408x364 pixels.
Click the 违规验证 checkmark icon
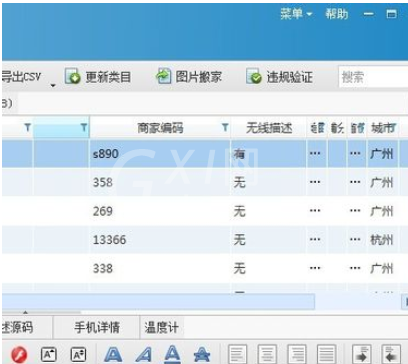pyautogui.click(x=254, y=77)
